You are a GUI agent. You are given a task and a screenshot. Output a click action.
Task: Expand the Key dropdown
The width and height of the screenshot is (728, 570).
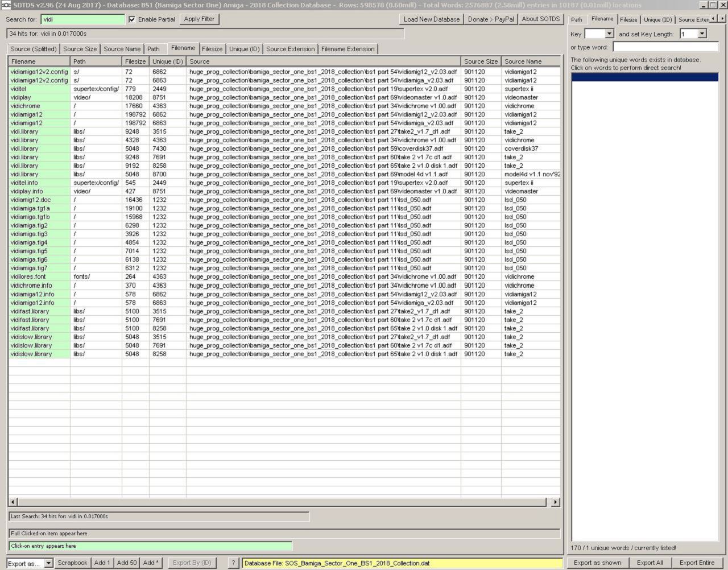click(x=609, y=34)
